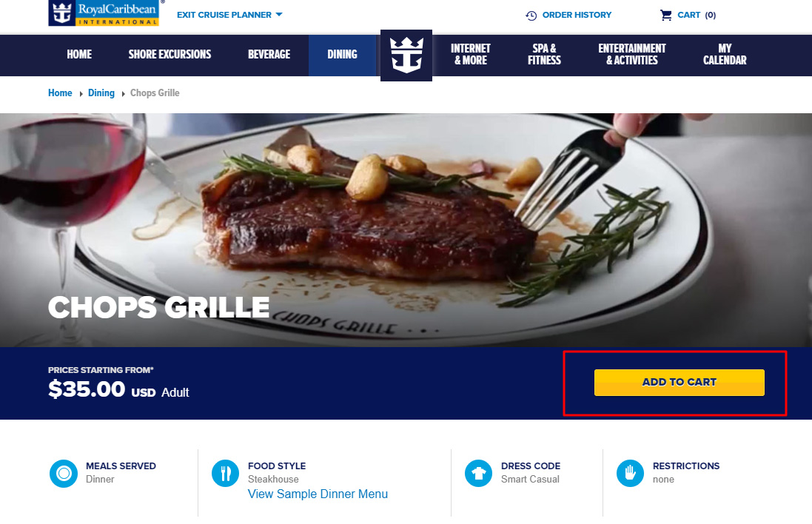
Task: Click the Royal Caribbean logo
Action: pos(104,13)
